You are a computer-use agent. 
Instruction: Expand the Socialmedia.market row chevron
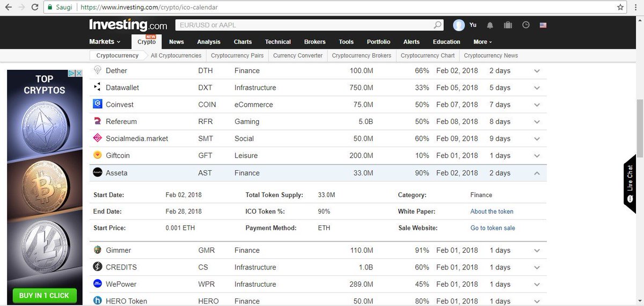pos(537,139)
